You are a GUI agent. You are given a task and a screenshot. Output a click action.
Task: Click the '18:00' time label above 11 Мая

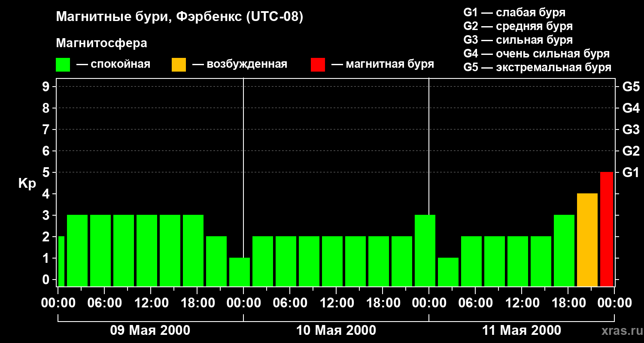pos(568,303)
